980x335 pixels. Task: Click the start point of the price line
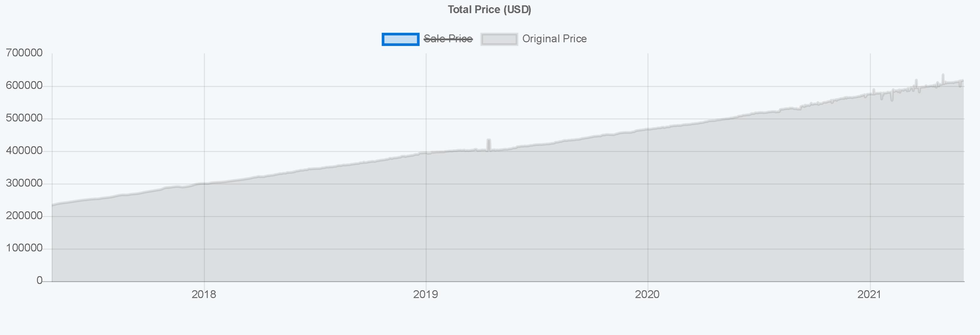coord(53,205)
